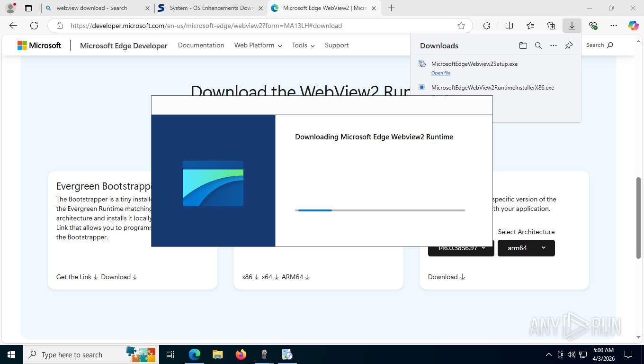Switch to System OS Enhancements tab
Viewport: 644px width, 364px height.
[212, 8]
